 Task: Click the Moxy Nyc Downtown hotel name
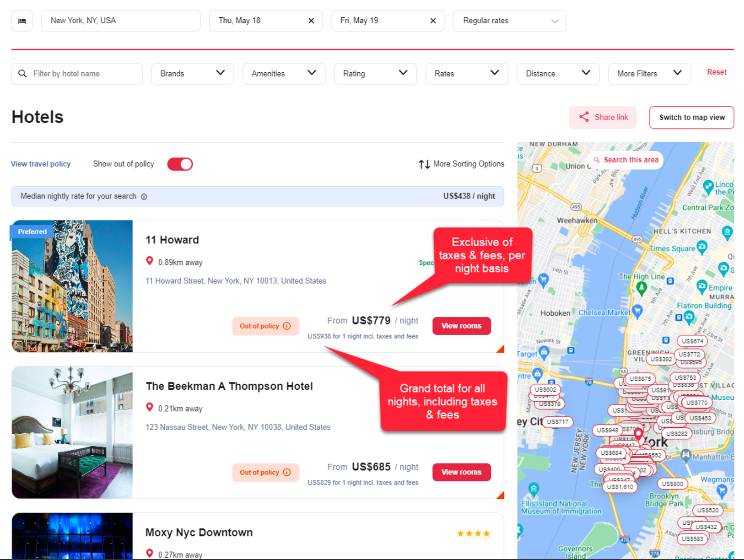point(199,533)
